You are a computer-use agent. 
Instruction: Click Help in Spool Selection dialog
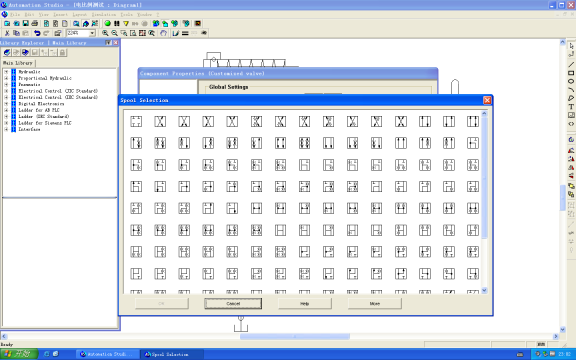(x=305, y=303)
